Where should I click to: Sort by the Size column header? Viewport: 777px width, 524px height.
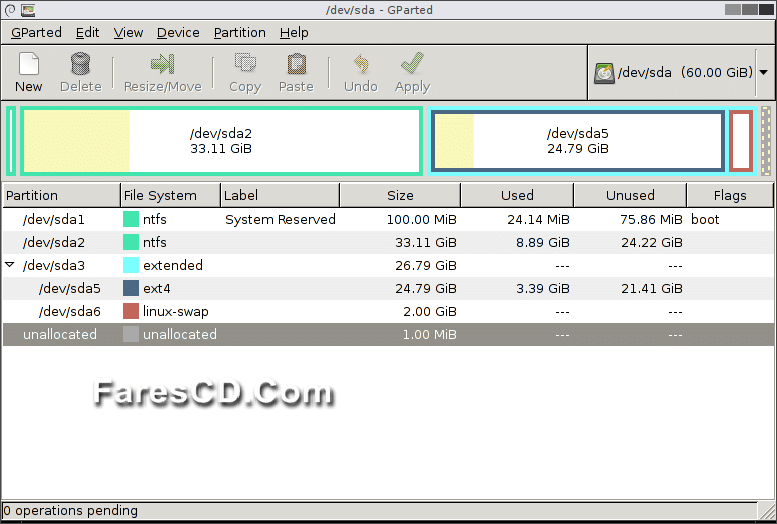point(400,195)
